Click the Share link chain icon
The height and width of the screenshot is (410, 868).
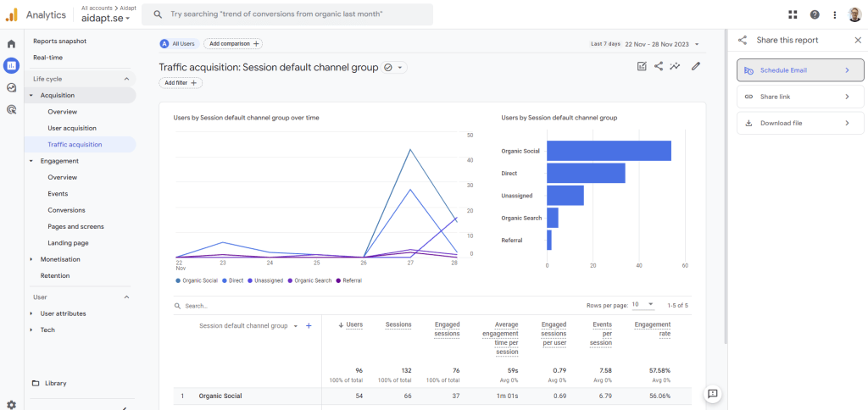click(x=748, y=97)
